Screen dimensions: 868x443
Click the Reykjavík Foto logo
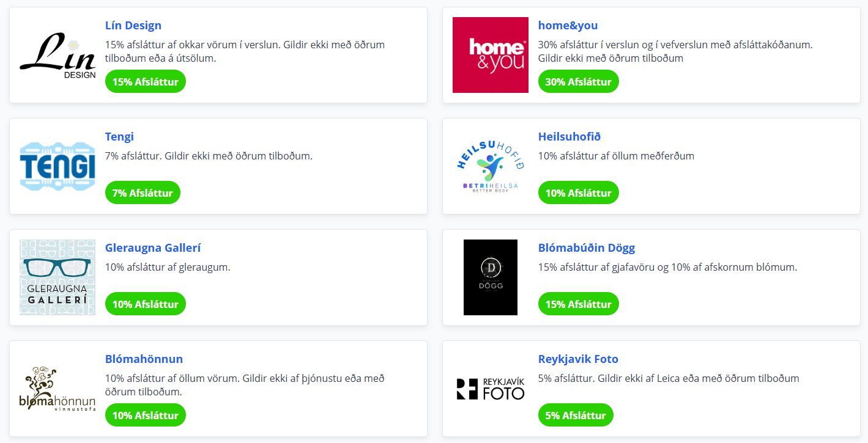pyautogui.click(x=490, y=389)
